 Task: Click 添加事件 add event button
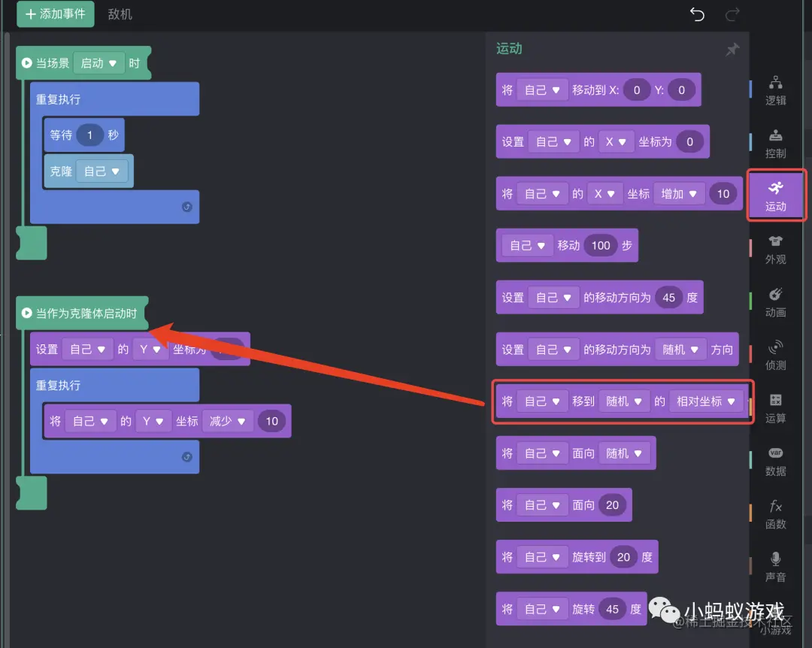point(56,14)
